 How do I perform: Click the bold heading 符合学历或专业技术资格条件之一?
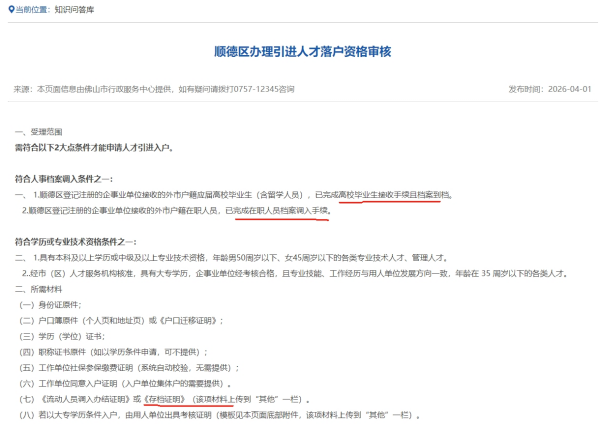point(75,242)
